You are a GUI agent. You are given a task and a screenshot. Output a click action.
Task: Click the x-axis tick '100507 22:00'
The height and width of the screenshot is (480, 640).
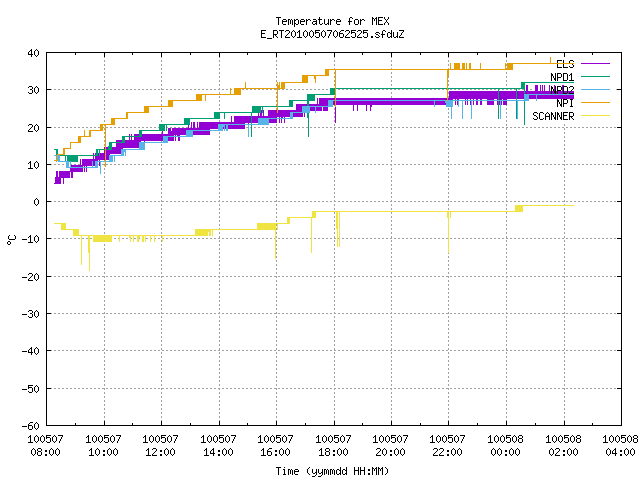[x=448, y=446]
